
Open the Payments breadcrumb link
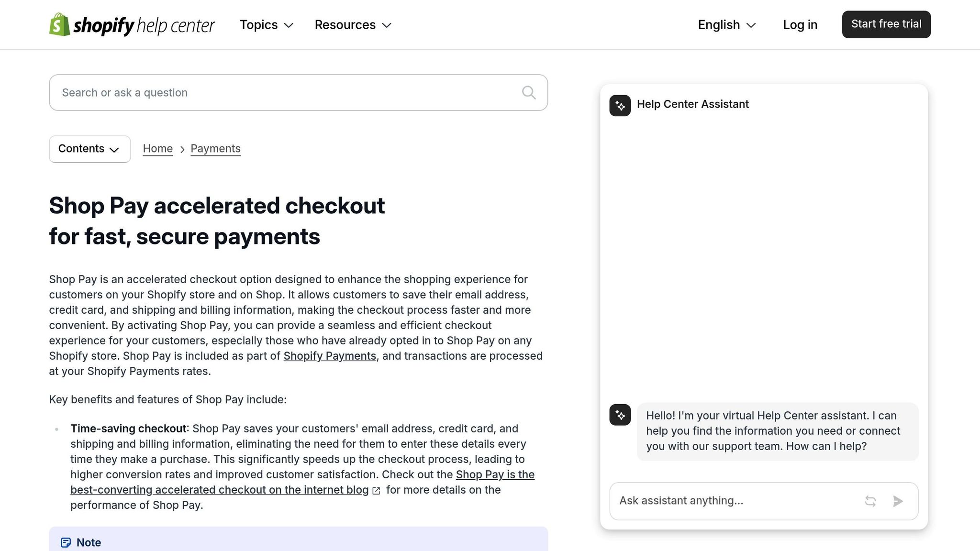click(215, 149)
